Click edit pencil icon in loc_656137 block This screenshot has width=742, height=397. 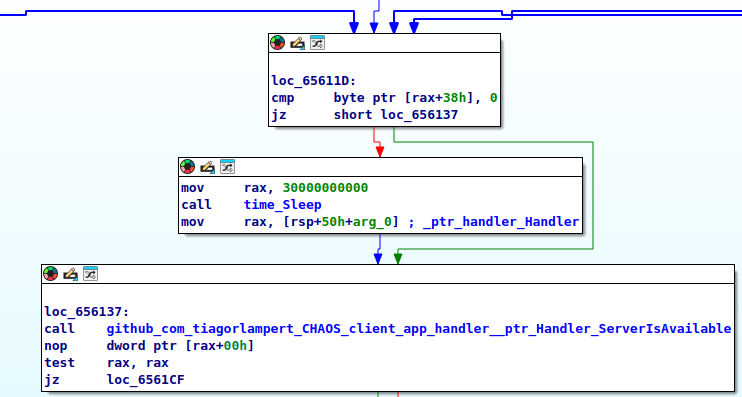point(71,274)
